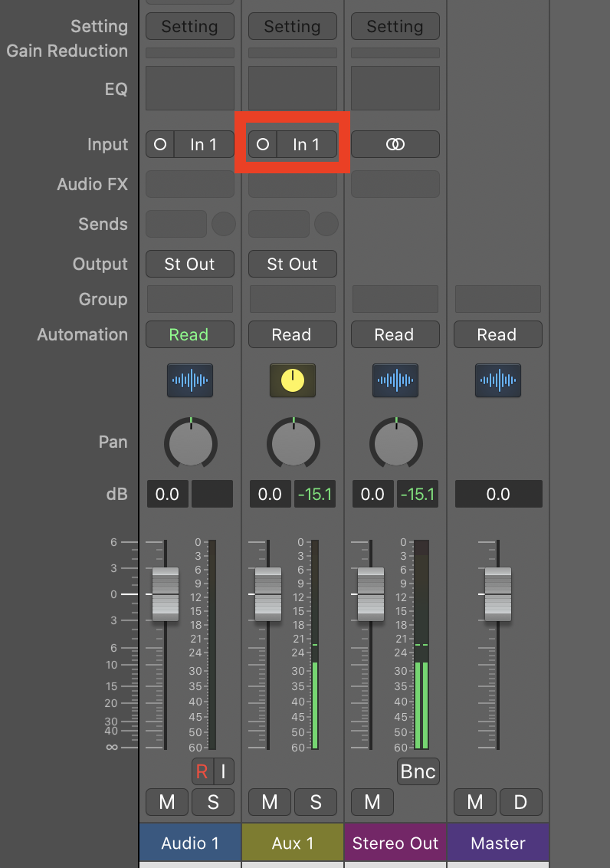Click the Audio 1 waveform track icon
The image size is (610, 868).
click(190, 380)
